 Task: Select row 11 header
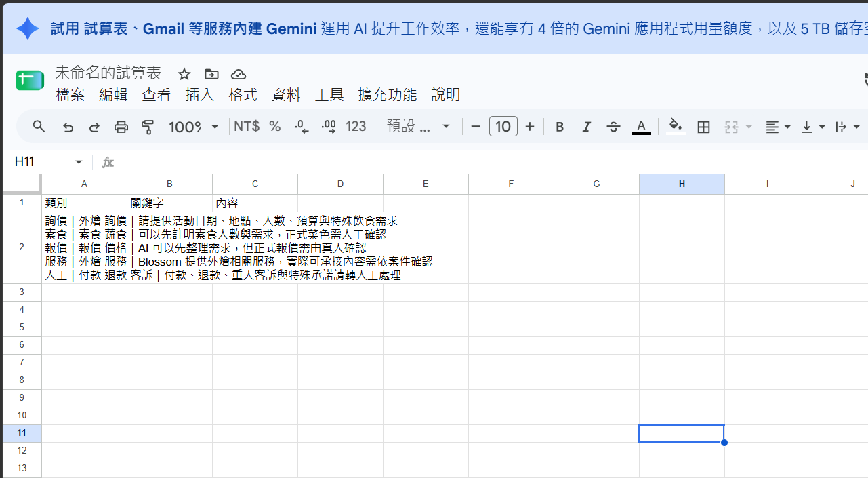click(x=22, y=433)
